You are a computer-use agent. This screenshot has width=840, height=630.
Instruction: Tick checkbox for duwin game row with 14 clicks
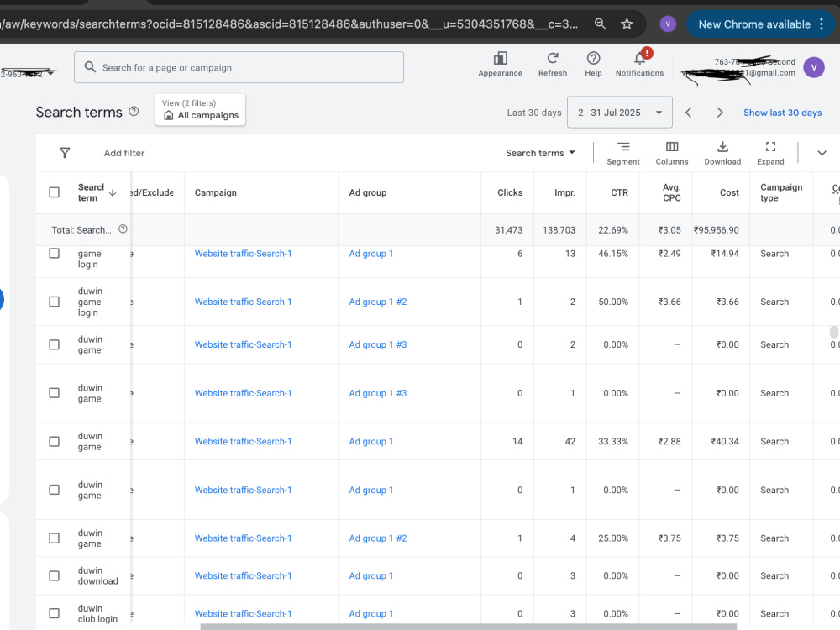pyautogui.click(x=54, y=442)
